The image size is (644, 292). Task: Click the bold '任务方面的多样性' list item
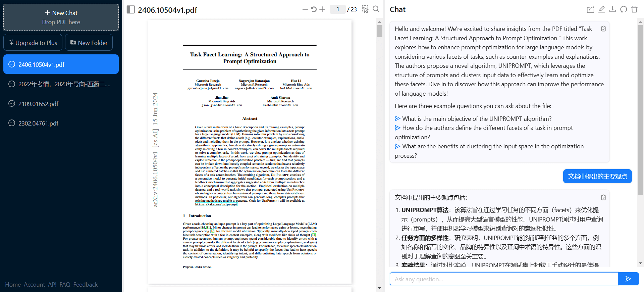click(x=425, y=238)
